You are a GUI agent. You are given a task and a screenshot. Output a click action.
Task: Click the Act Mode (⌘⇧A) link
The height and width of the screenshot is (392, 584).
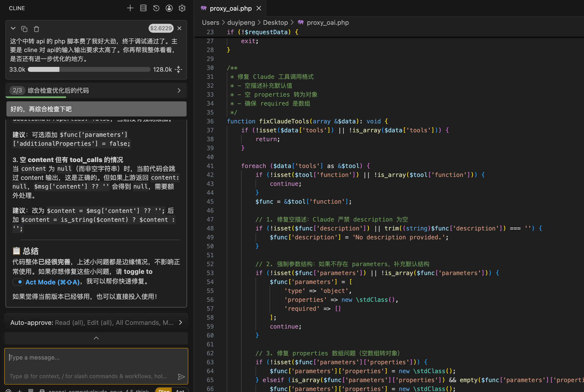click(53, 282)
